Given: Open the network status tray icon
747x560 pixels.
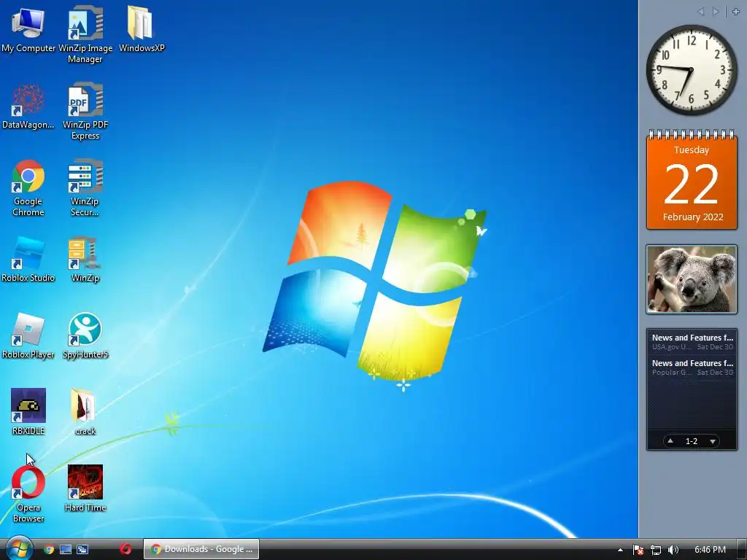Looking at the screenshot, I should click(656, 550).
